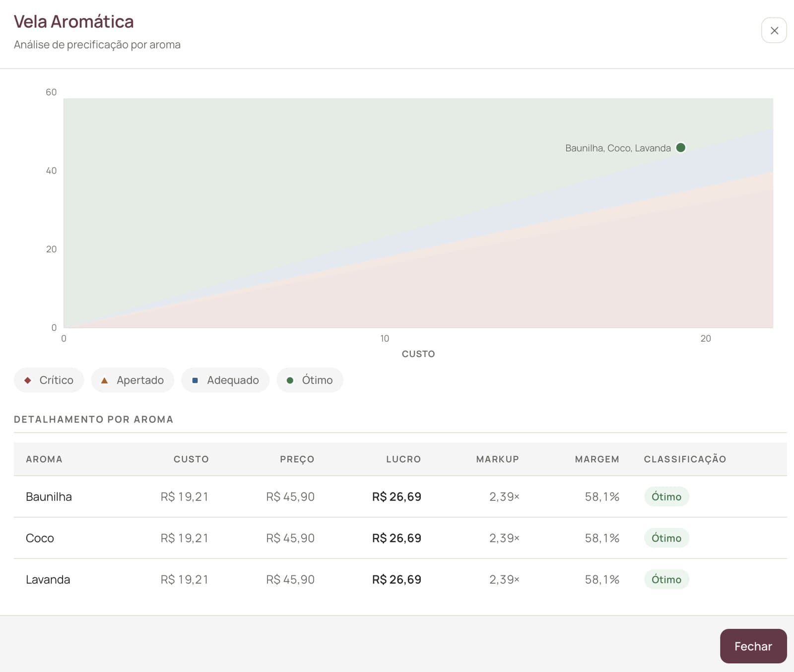
Task: Click the CUSTO column header in table
Action: [191, 459]
